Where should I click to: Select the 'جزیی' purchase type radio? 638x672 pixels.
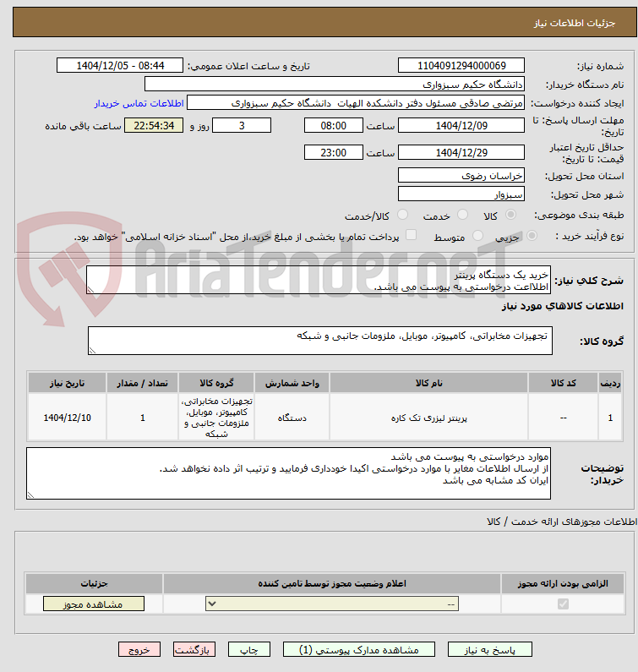tap(532, 235)
